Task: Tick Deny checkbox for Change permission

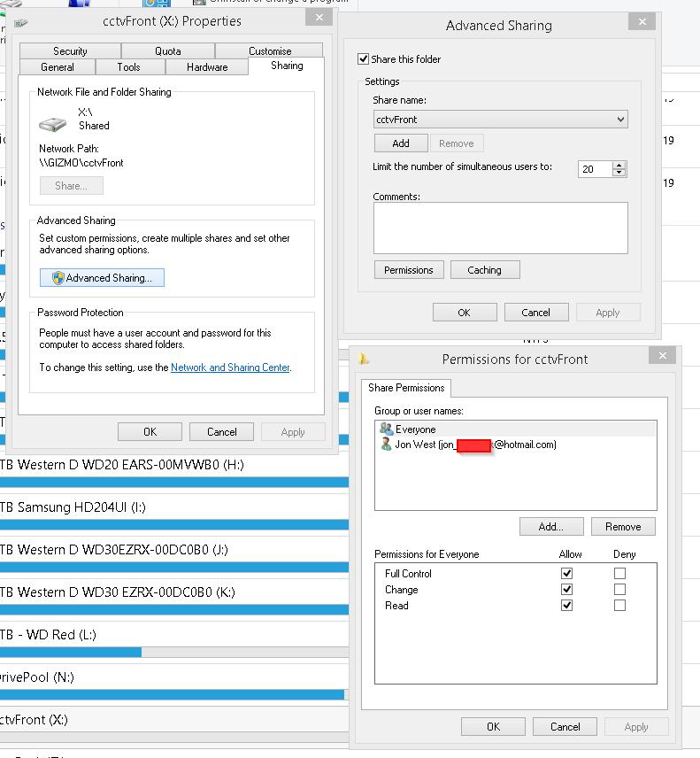Action: 619,590
